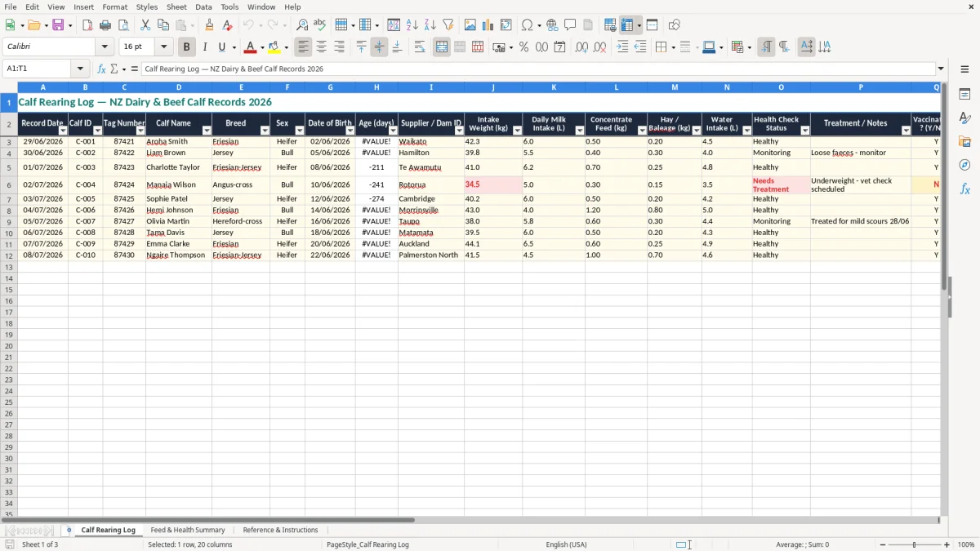Open the Breed column filter dropdown
Viewport: 980px width, 551px height.
[x=265, y=131]
